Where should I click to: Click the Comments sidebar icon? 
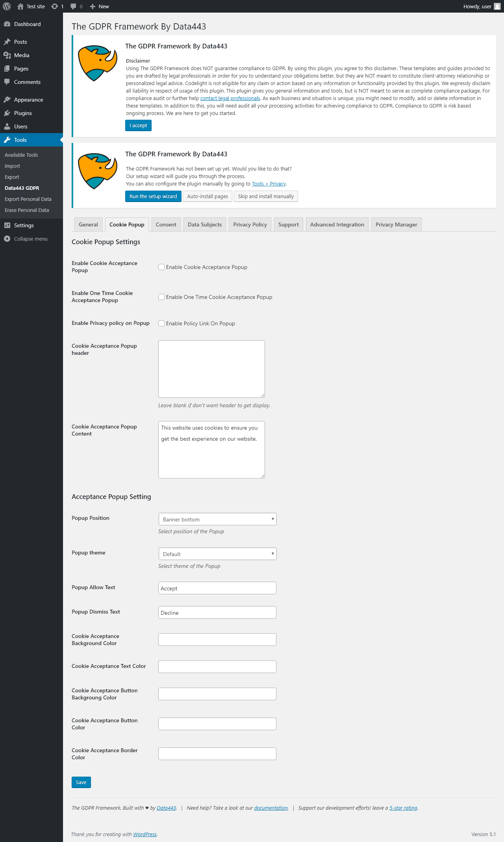(x=7, y=82)
